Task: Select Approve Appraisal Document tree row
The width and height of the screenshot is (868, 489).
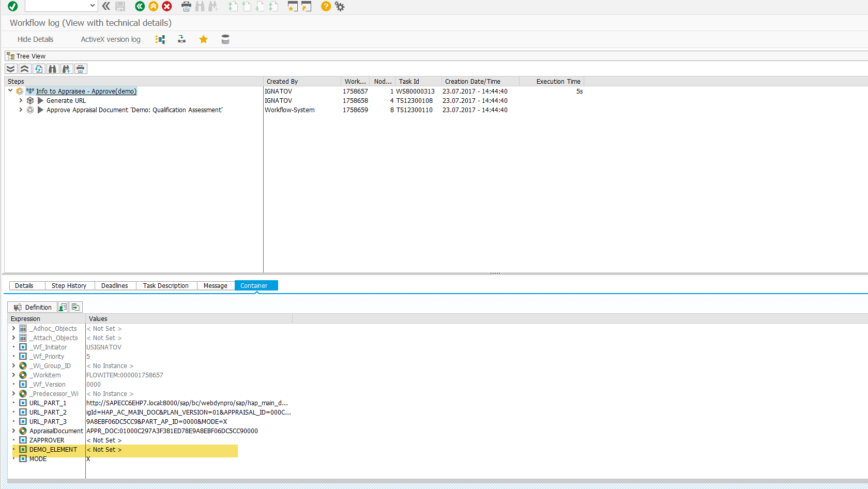Action: click(x=134, y=110)
